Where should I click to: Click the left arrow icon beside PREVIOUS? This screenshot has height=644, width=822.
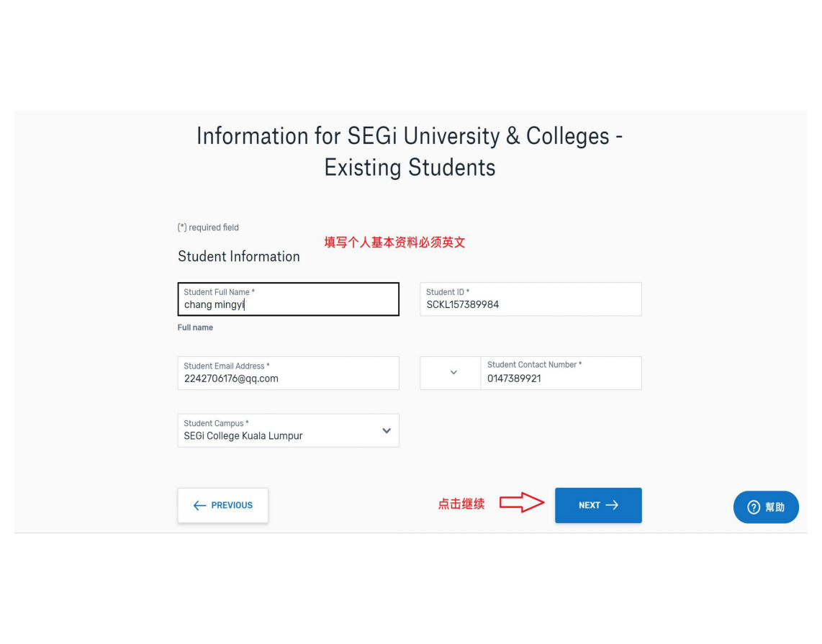click(199, 505)
